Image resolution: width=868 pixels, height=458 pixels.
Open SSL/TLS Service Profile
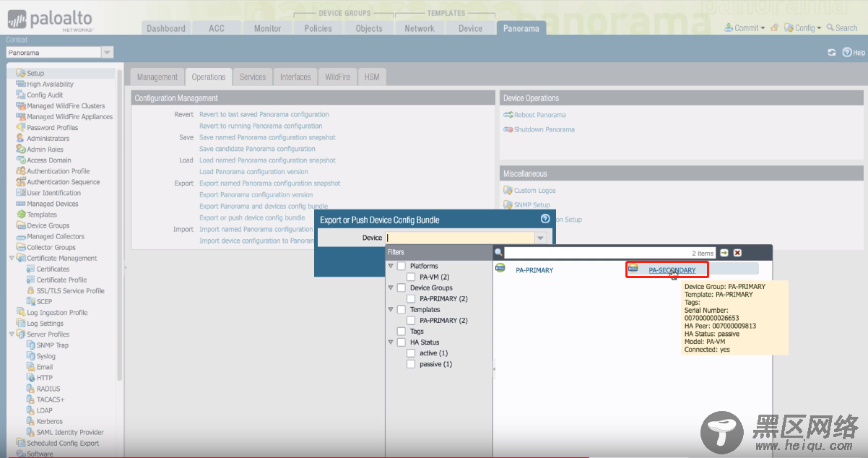coord(70,290)
